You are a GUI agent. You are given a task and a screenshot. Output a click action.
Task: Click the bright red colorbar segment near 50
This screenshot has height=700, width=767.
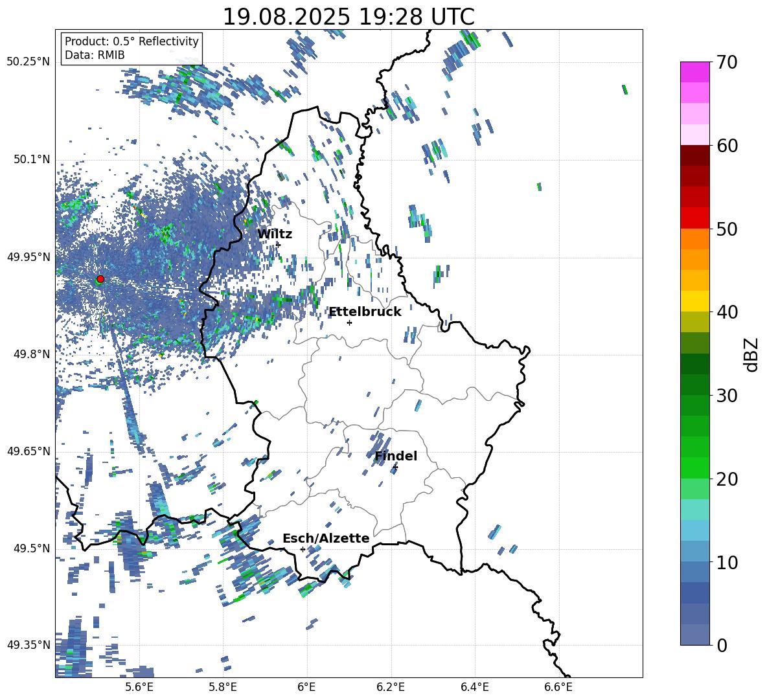(695, 218)
